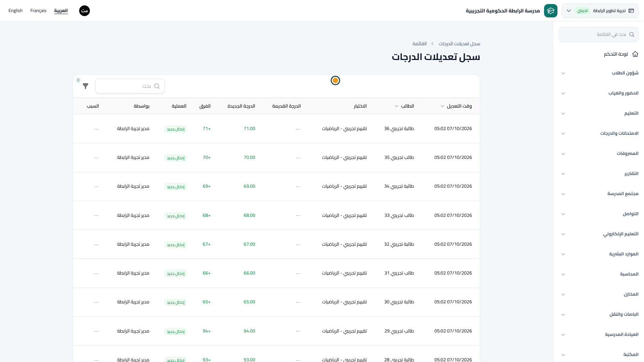The height and width of the screenshot is (362, 644).
Task: Click new grade value 66.00
Action: click(x=250, y=273)
